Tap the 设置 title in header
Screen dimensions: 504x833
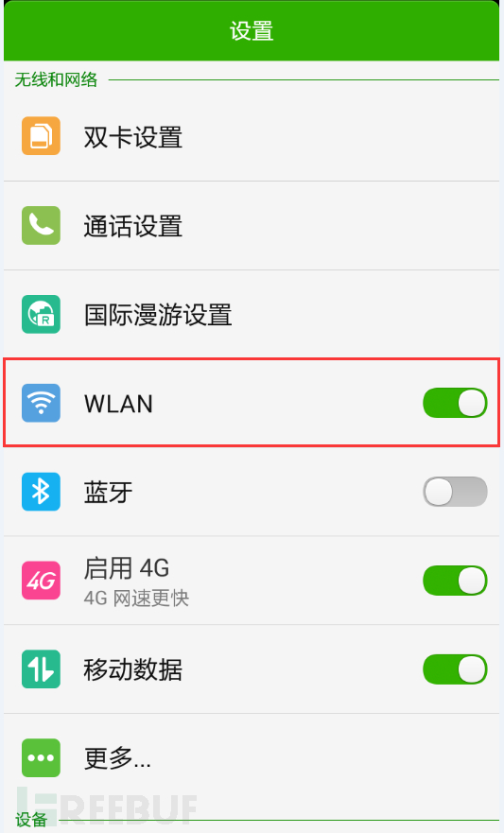(x=252, y=31)
